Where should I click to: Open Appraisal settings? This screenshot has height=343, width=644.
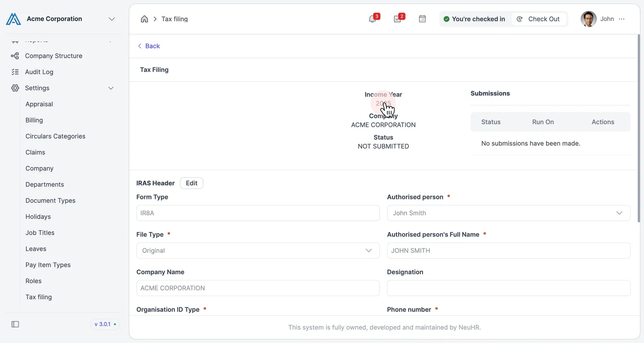click(x=39, y=104)
